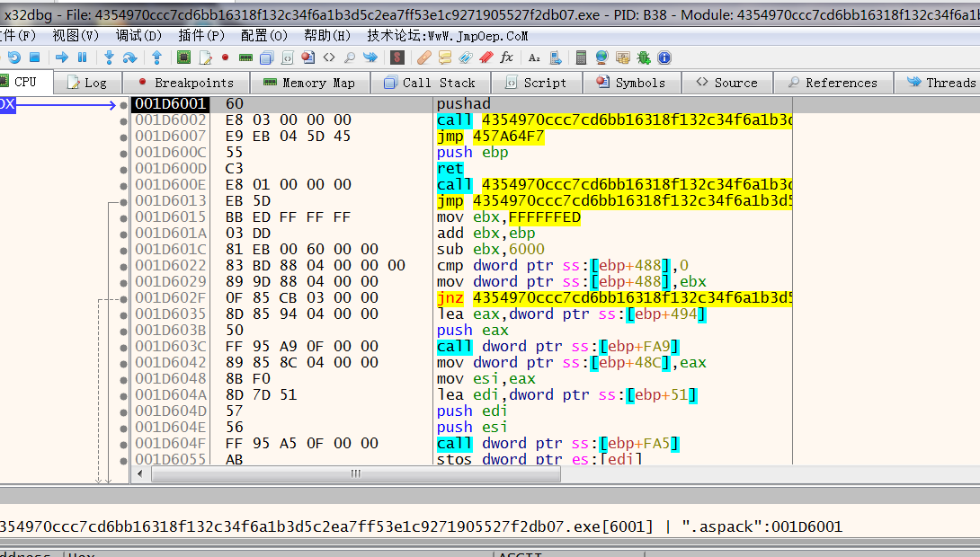Viewport: 980px width, 557px height.
Task: Toggle breakpoint dot at address 001D600C
Action: pyautogui.click(x=124, y=153)
